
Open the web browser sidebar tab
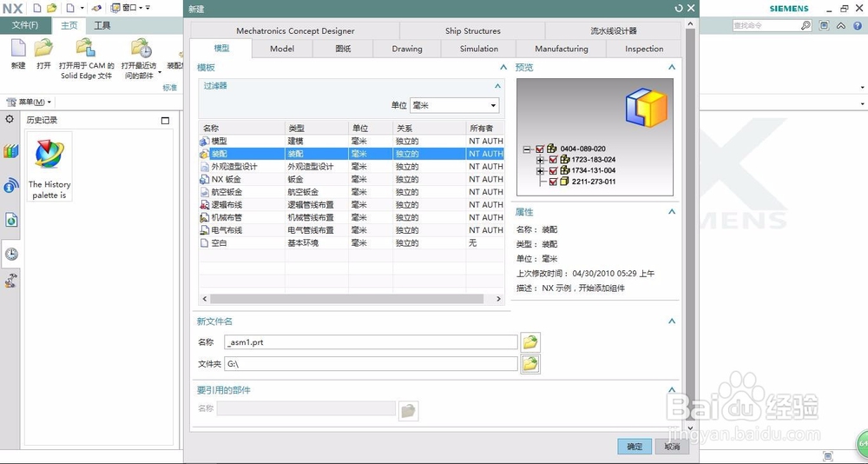tap(10, 185)
